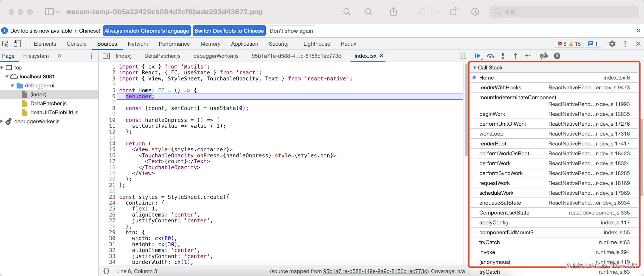Pretty-print code using the curly braces icon
644x276 pixels.
(106, 271)
